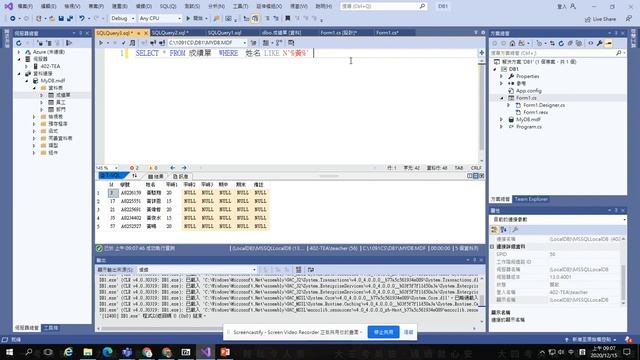This screenshot has height=360, width=640.
Task: Click the categorized icon in Properties panel
Action: pos(494,229)
